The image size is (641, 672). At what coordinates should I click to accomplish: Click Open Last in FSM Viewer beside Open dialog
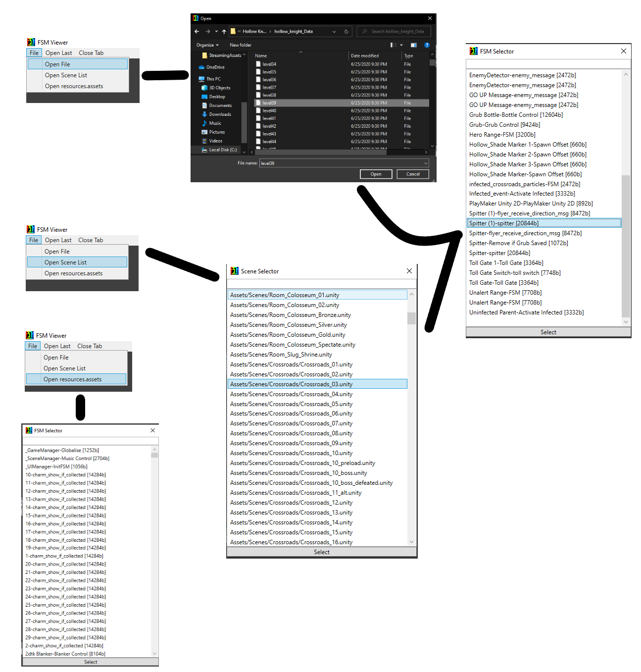(59, 53)
